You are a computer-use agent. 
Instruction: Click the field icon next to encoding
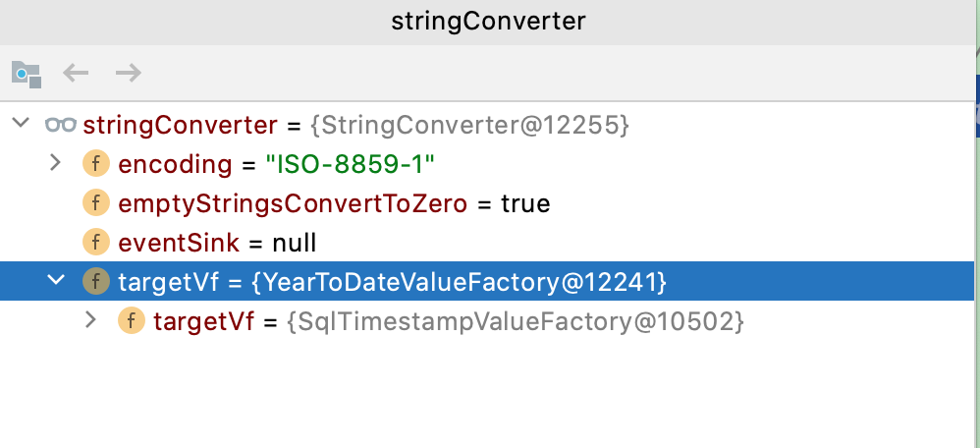95,164
